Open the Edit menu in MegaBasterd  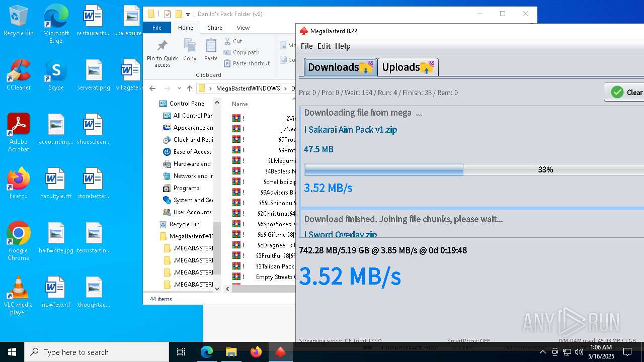[x=324, y=46]
